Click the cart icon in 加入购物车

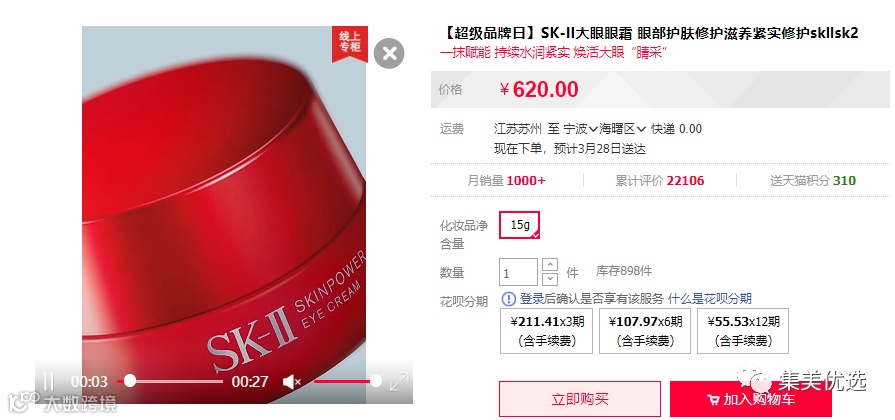(x=713, y=399)
